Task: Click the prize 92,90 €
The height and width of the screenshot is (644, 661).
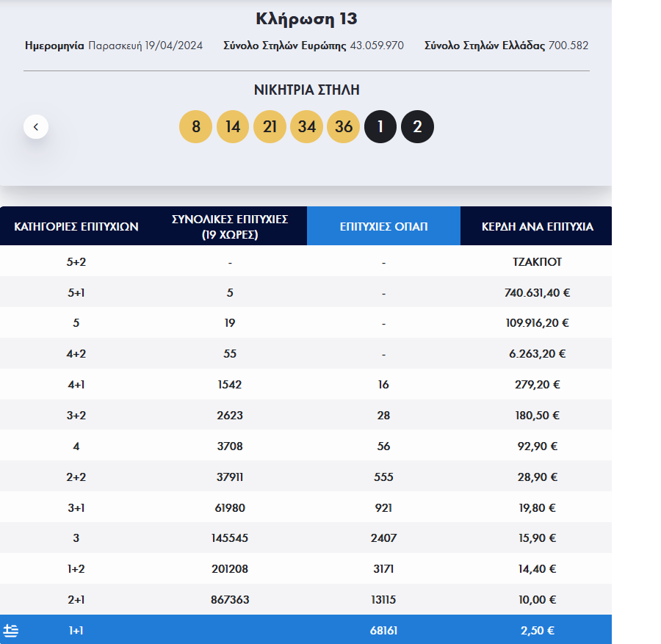Action: pos(537,446)
